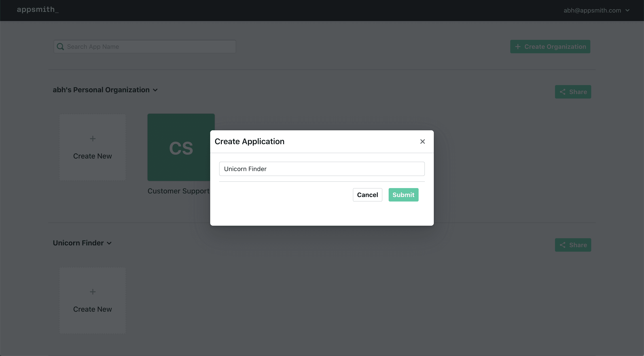The width and height of the screenshot is (644, 356).
Task: Click the magnifier search icon
Action: click(x=60, y=47)
